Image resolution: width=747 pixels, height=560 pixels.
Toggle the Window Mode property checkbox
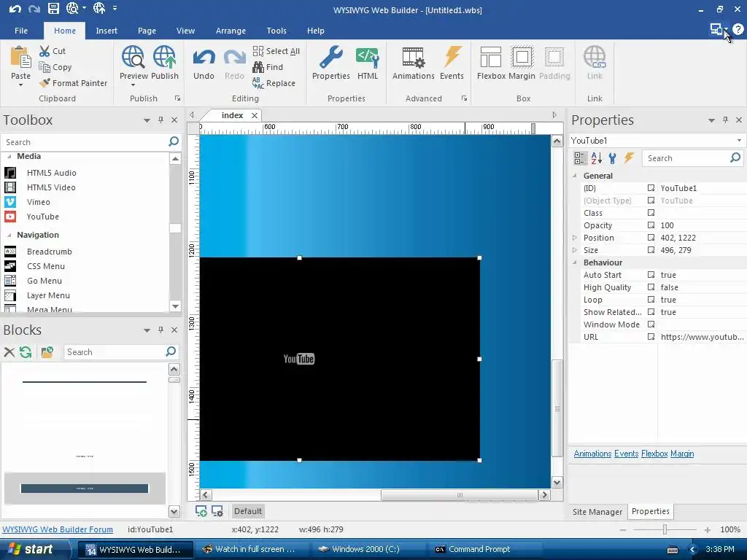pos(651,324)
